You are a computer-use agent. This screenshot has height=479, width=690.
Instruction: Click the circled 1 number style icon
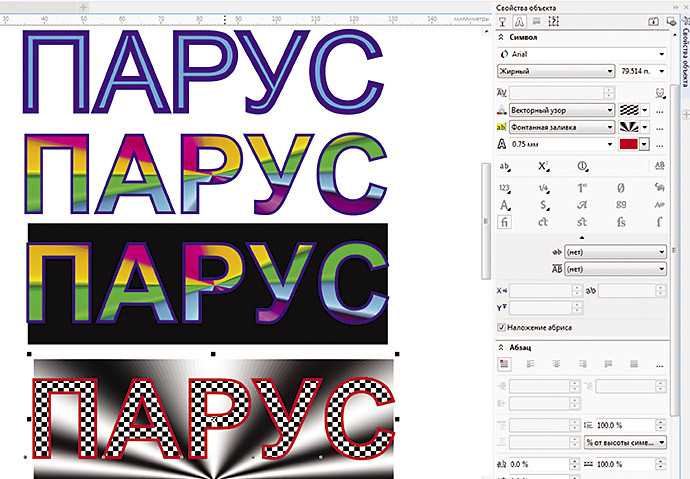583,166
